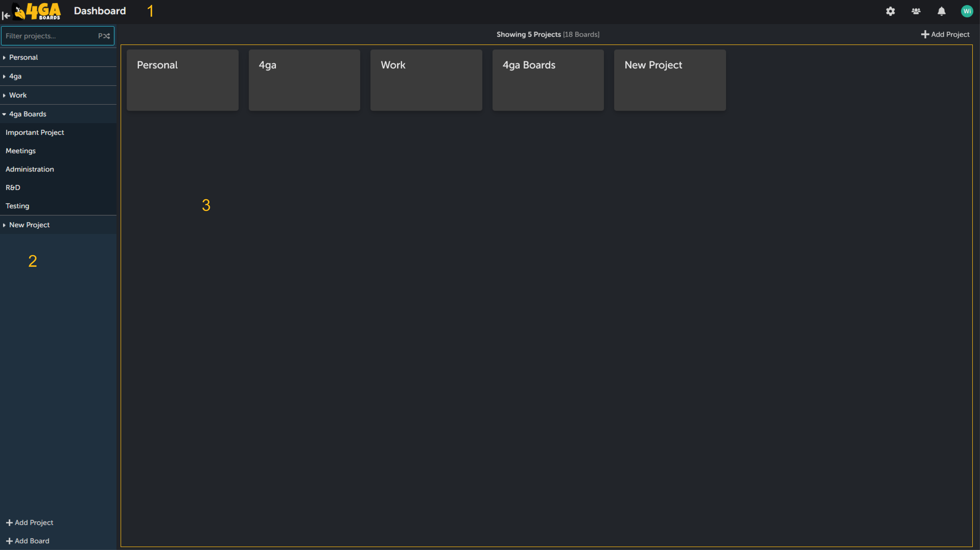Click Add Project at the sidebar bottom
The width and height of the screenshot is (980, 550).
pos(30,523)
